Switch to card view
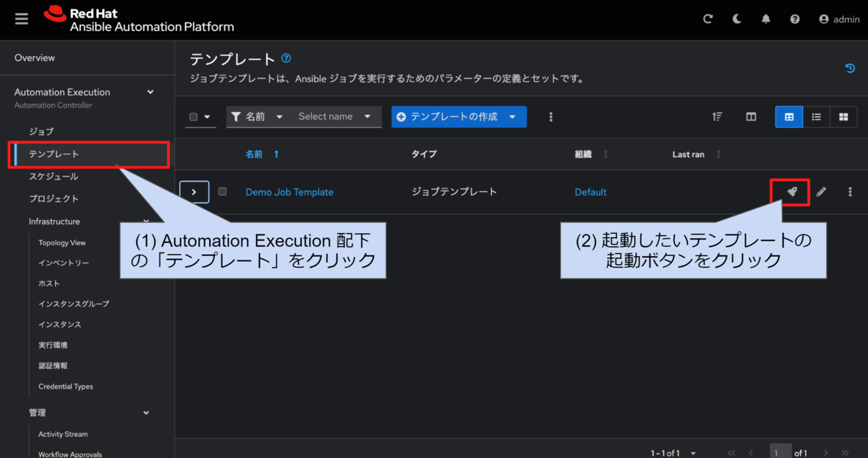Screen dimensions: 868x458 pyautogui.click(x=843, y=116)
